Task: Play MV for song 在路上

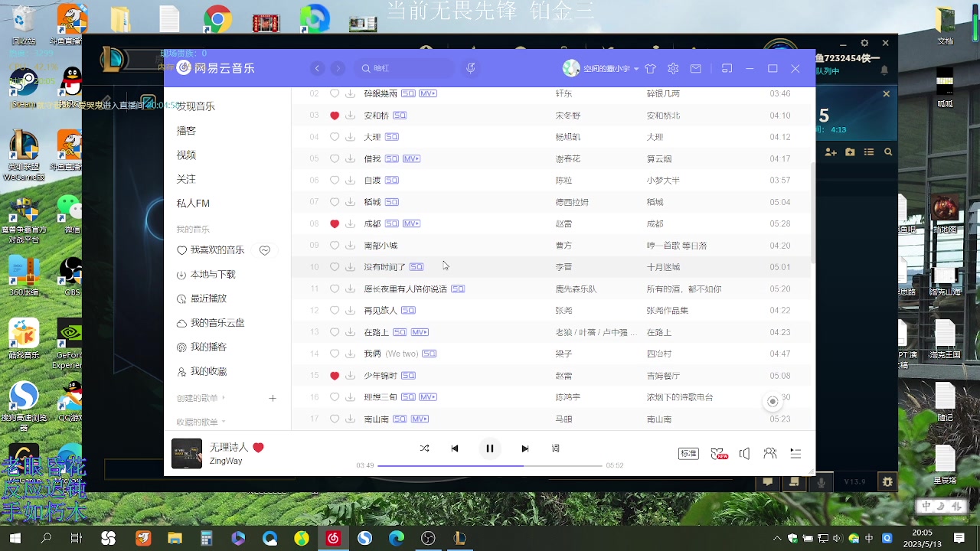Action: click(420, 332)
